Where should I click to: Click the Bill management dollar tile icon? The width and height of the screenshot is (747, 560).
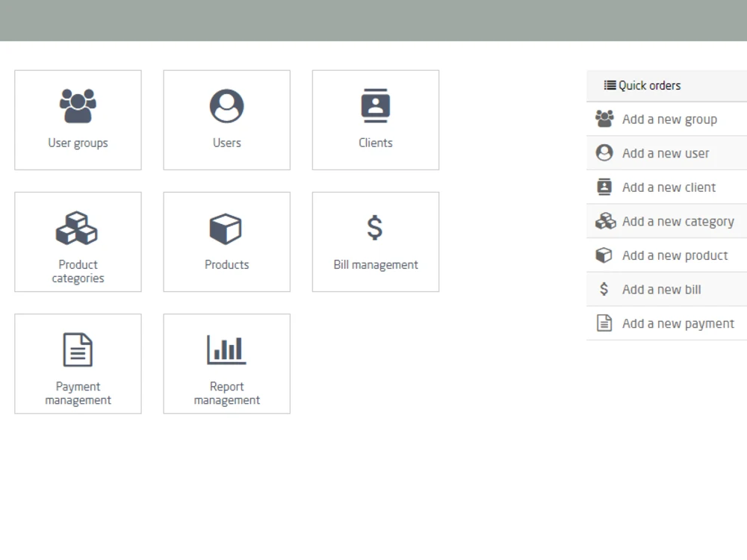pos(375,228)
